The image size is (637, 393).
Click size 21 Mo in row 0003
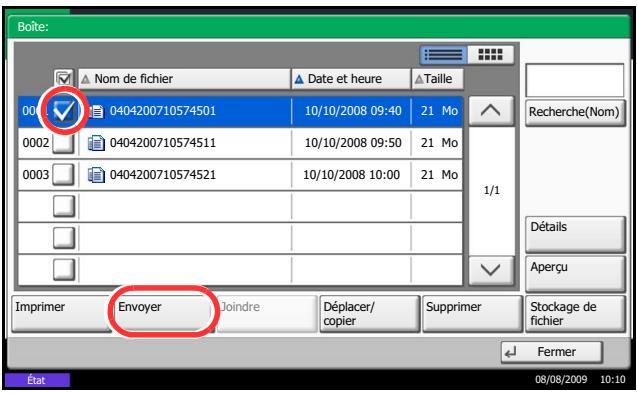click(x=439, y=175)
